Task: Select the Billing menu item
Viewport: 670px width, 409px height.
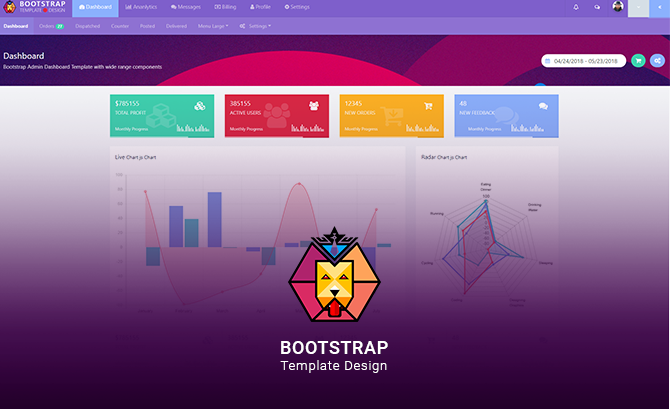Action: [225, 7]
